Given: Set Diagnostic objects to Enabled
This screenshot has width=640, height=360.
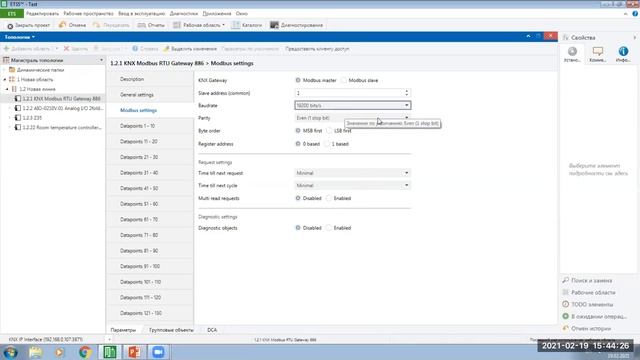Looking at the screenshot, I should click(x=329, y=228).
